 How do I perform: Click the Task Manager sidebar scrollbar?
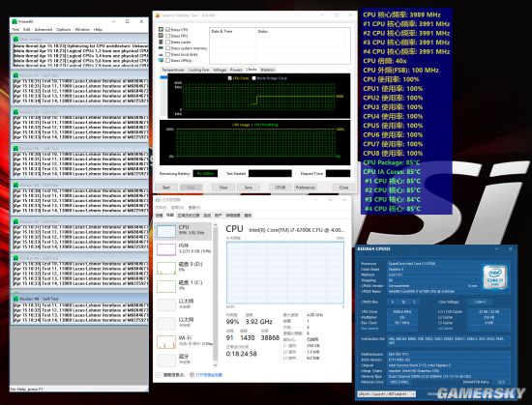click(215, 295)
